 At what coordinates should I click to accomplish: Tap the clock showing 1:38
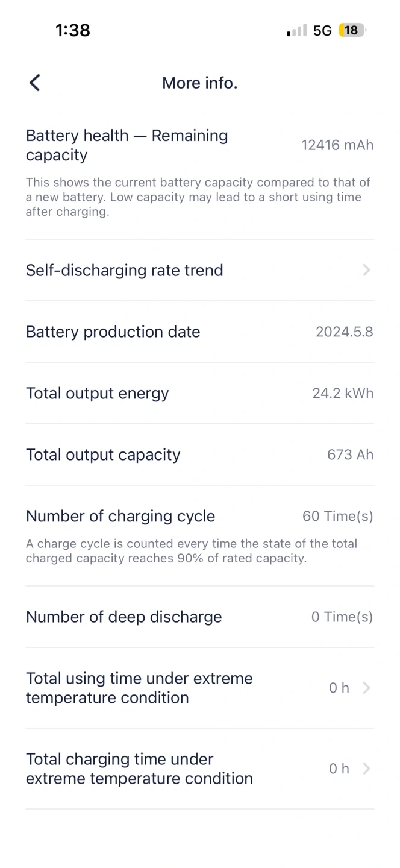click(x=73, y=30)
